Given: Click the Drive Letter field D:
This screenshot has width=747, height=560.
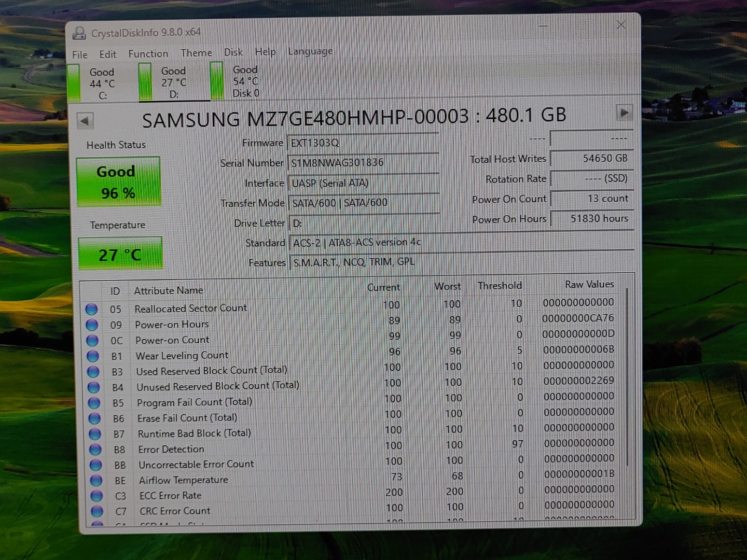Looking at the screenshot, I should 365,223.
